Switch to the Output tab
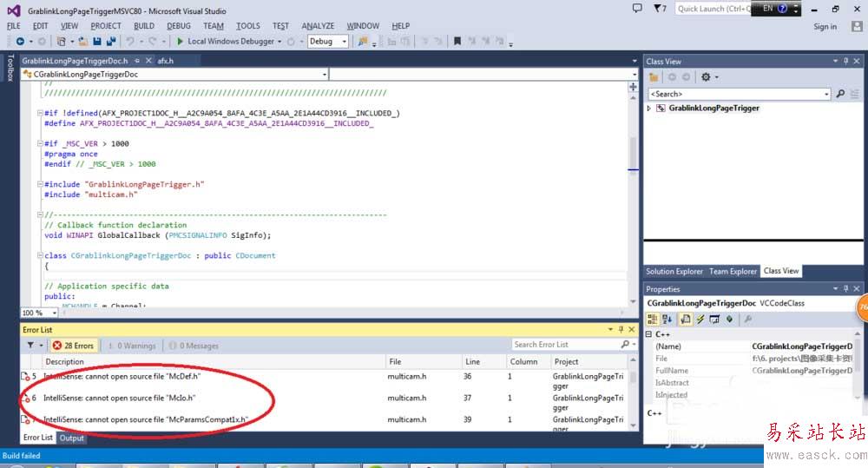Image resolution: width=868 pixels, height=468 pixels. pyautogui.click(x=71, y=438)
